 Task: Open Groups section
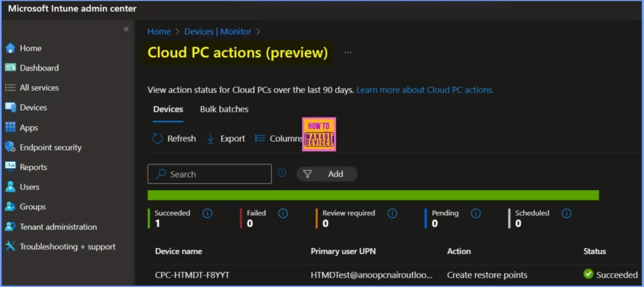[x=25, y=206]
